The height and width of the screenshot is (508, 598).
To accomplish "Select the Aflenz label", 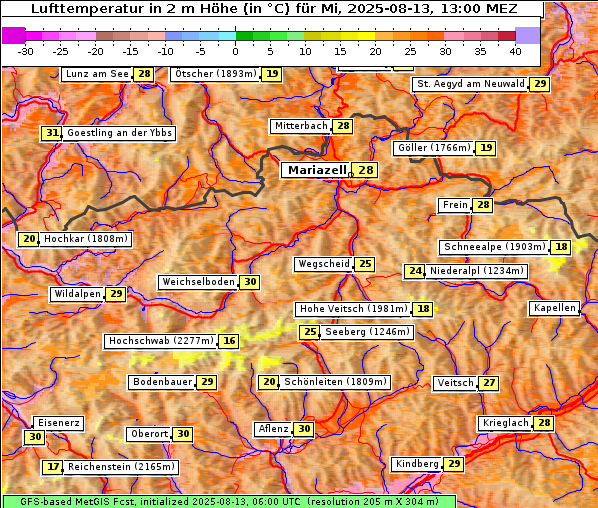I will point(273,429).
